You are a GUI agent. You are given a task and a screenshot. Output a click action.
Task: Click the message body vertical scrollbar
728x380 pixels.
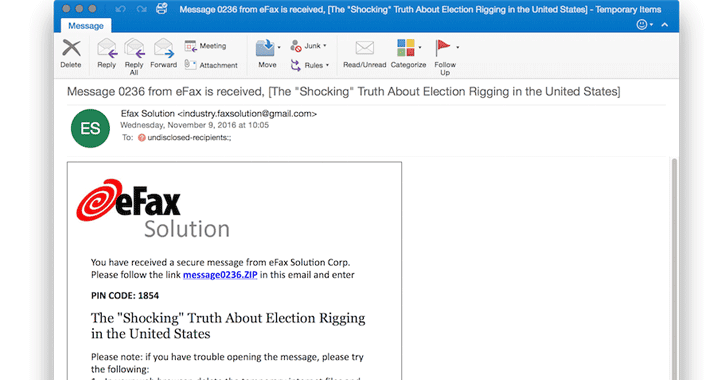click(675, 269)
